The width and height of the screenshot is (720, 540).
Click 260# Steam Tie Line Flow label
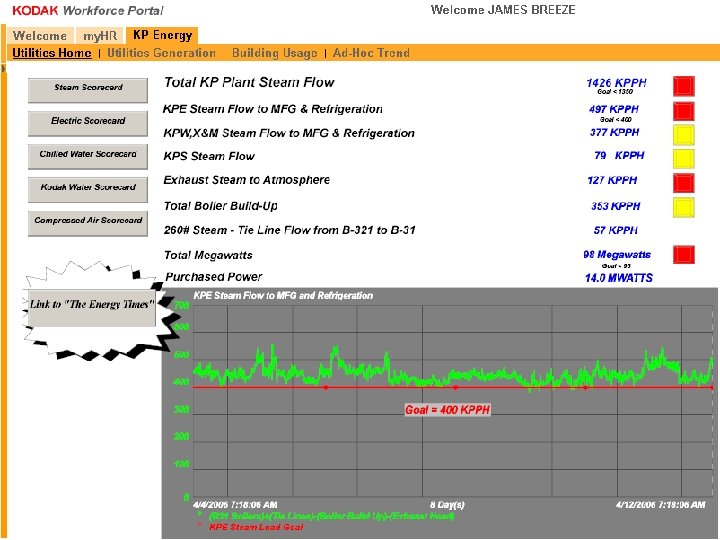coord(290,230)
